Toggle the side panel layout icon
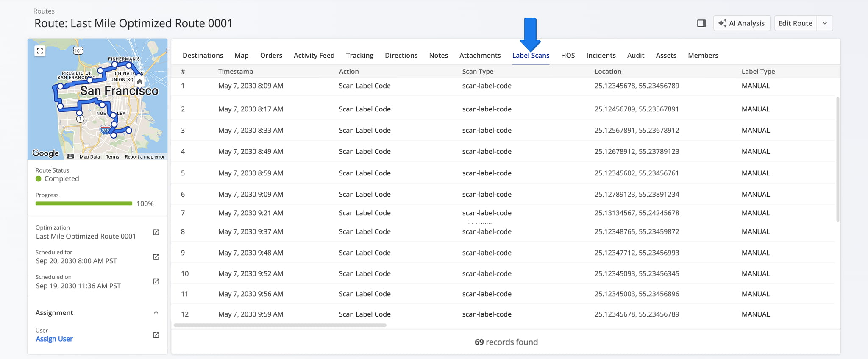 701,23
